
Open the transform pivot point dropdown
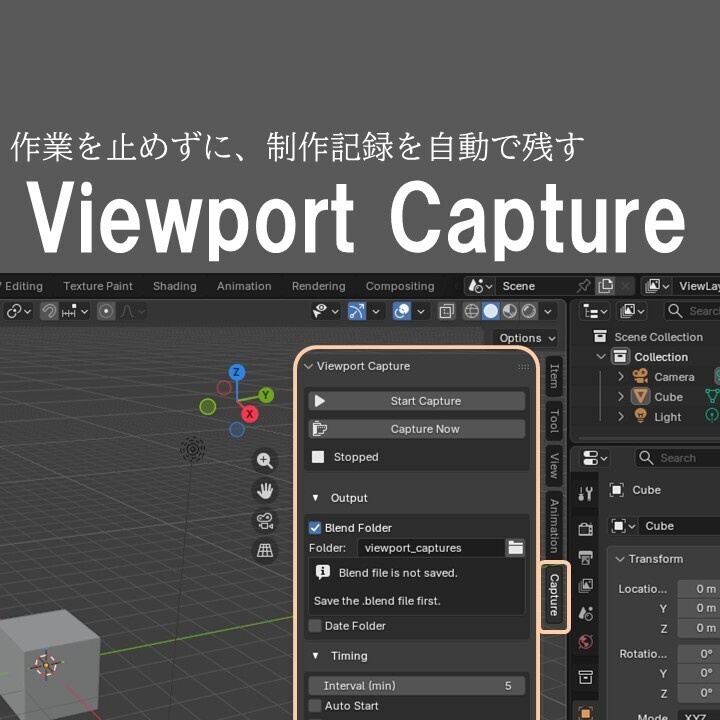pos(18,312)
